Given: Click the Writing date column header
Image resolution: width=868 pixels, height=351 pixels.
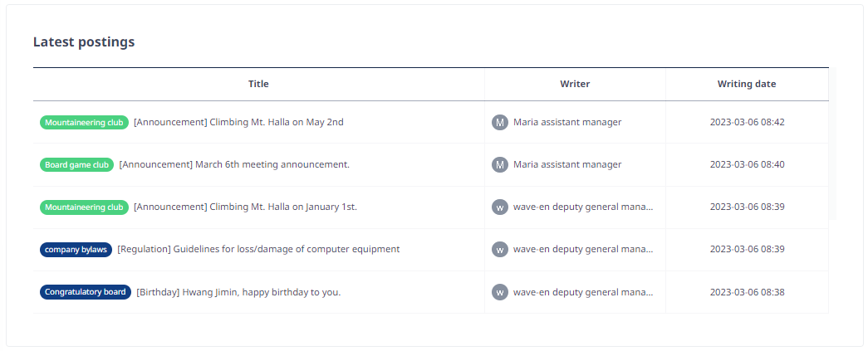Looking at the screenshot, I should [747, 84].
